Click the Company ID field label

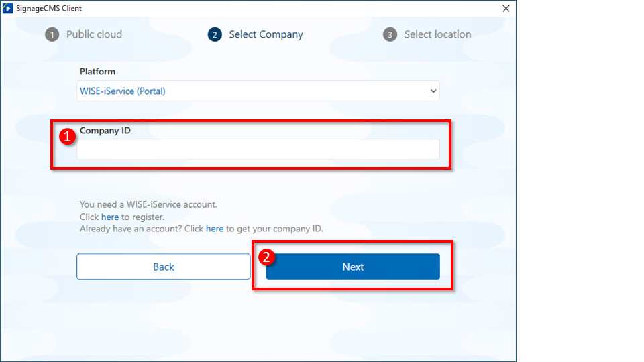[105, 131]
